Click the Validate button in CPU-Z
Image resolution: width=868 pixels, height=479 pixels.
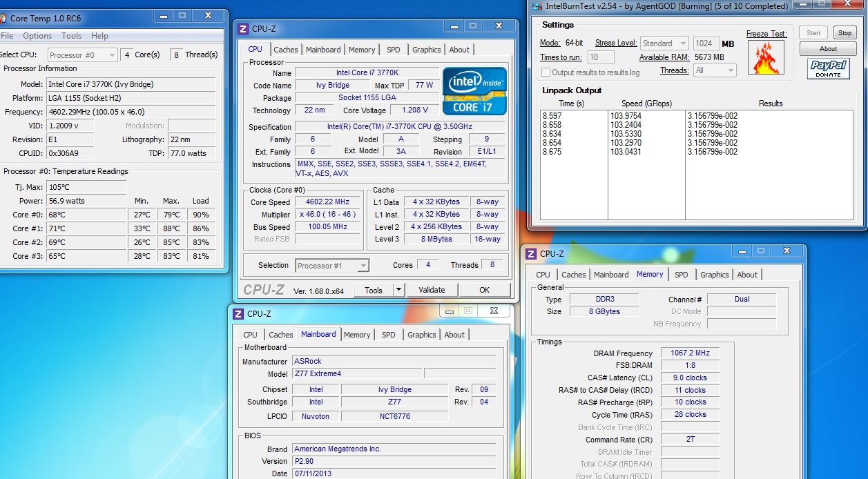coord(432,290)
